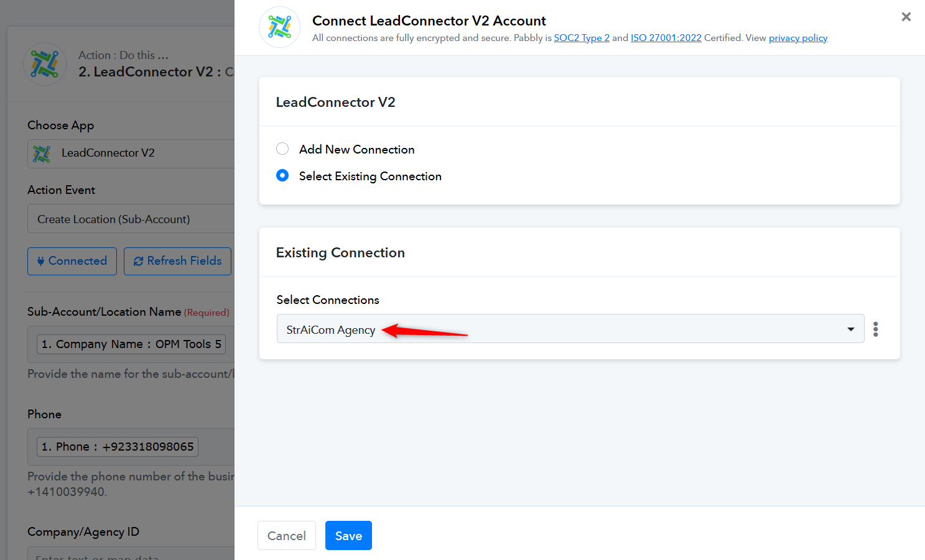Click the LeadConnector icon beside step 2 title
The width and height of the screenshot is (925, 560).
click(x=45, y=64)
